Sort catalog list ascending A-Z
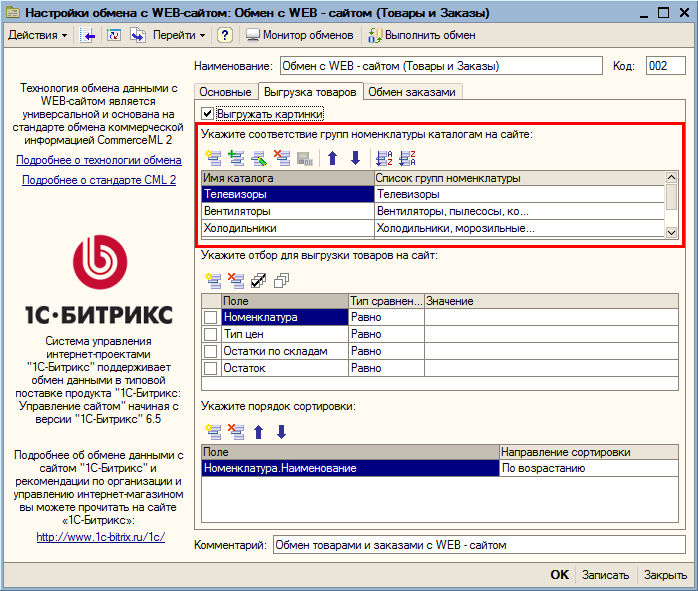 (384, 158)
